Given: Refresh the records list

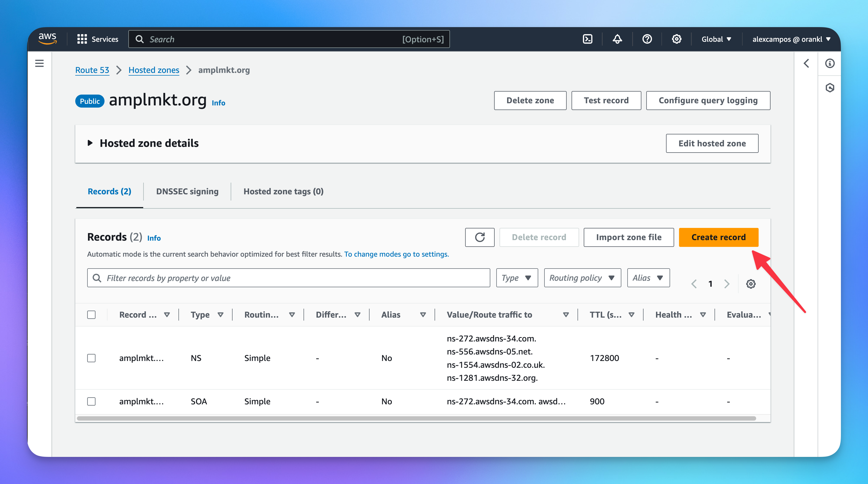Looking at the screenshot, I should coord(479,237).
